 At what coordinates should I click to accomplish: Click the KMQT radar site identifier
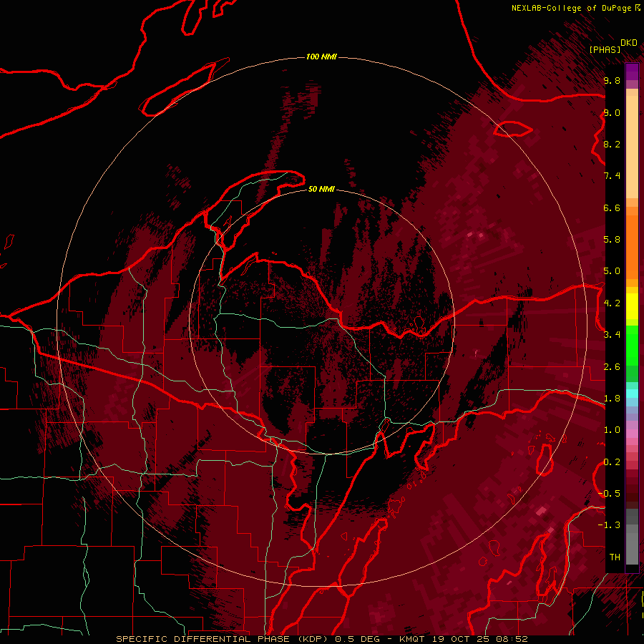pos(412,639)
